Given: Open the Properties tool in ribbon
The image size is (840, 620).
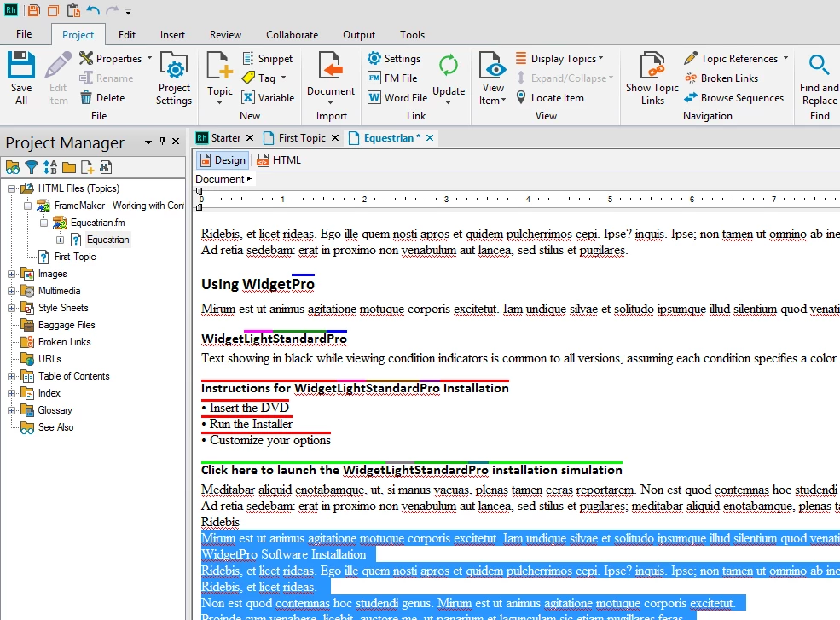Looking at the screenshot, I should tap(111, 58).
